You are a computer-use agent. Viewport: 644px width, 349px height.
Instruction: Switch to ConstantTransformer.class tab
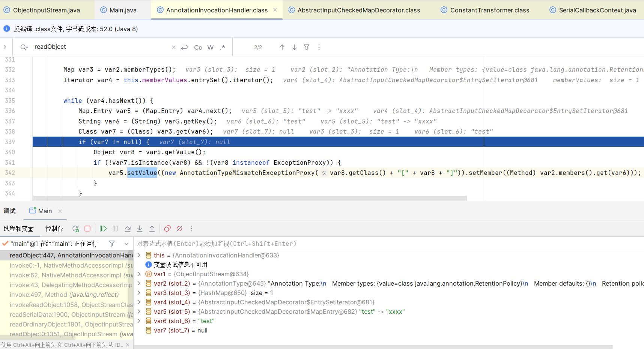[x=485, y=10]
